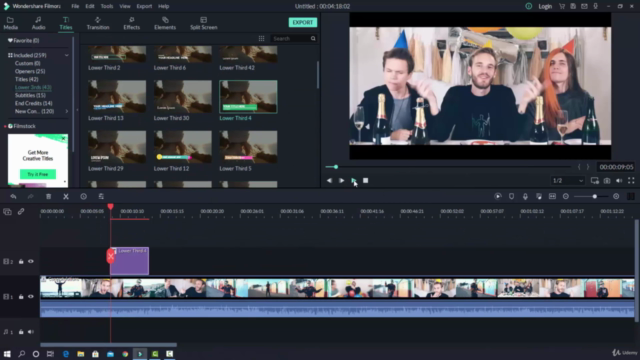The width and height of the screenshot is (640, 360).
Task: Open the Help menu
Action: pyautogui.click(x=164, y=6)
